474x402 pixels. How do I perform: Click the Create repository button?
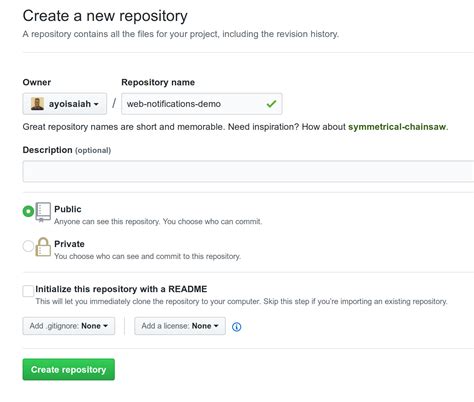tap(69, 369)
